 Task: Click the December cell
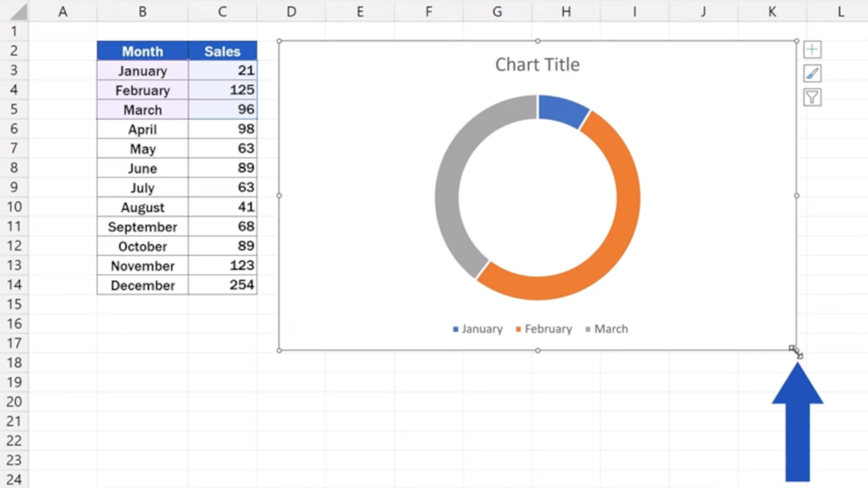click(142, 285)
